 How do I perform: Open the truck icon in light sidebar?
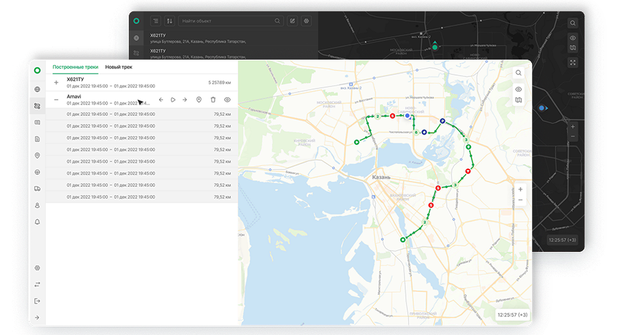[x=38, y=189]
